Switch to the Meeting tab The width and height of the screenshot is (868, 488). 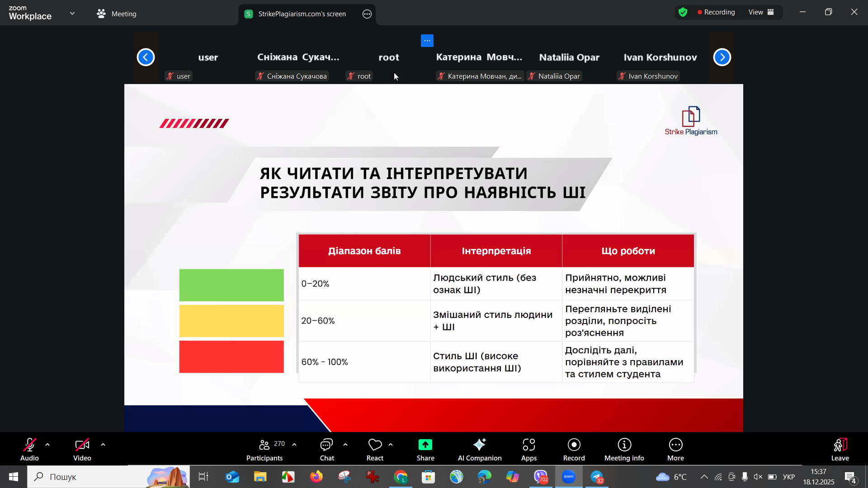[117, 14]
